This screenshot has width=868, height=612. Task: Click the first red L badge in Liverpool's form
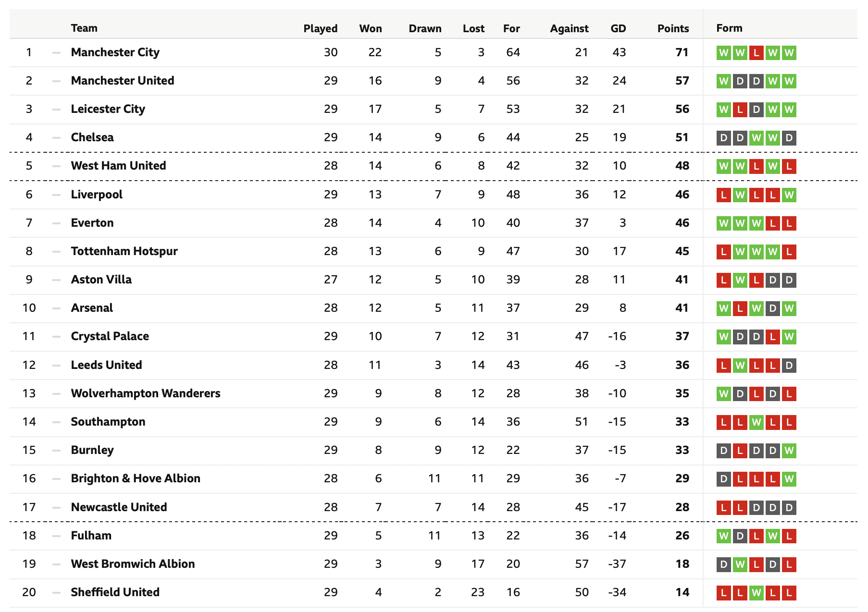723,195
